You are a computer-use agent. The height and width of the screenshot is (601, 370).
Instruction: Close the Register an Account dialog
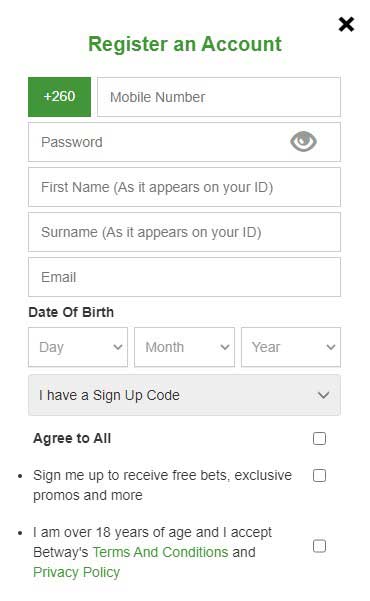pyautogui.click(x=346, y=25)
